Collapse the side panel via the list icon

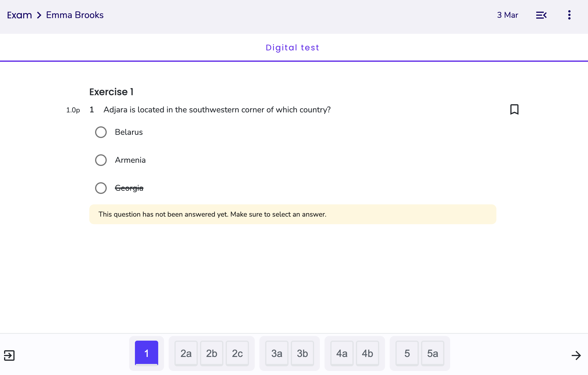coord(541,15)
